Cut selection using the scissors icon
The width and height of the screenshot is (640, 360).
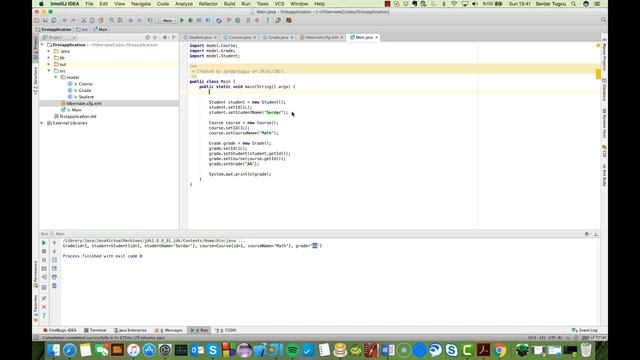tap(84, 20)
